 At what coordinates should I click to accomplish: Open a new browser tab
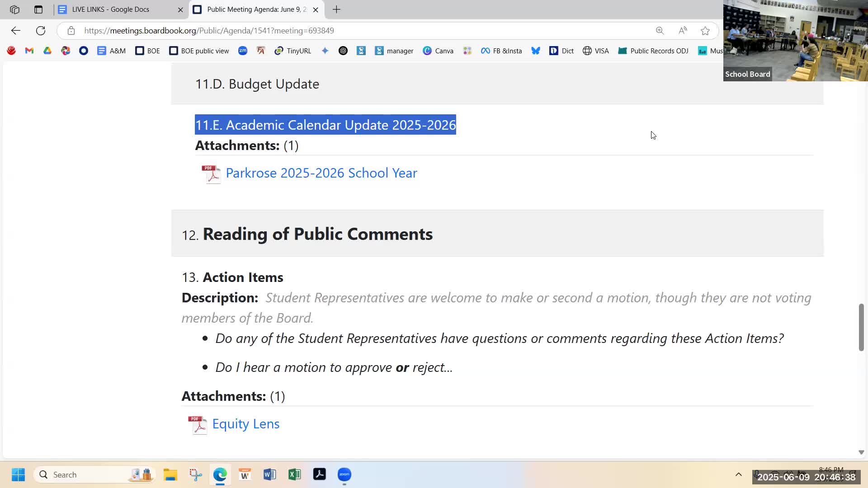[x=336, y=9]
